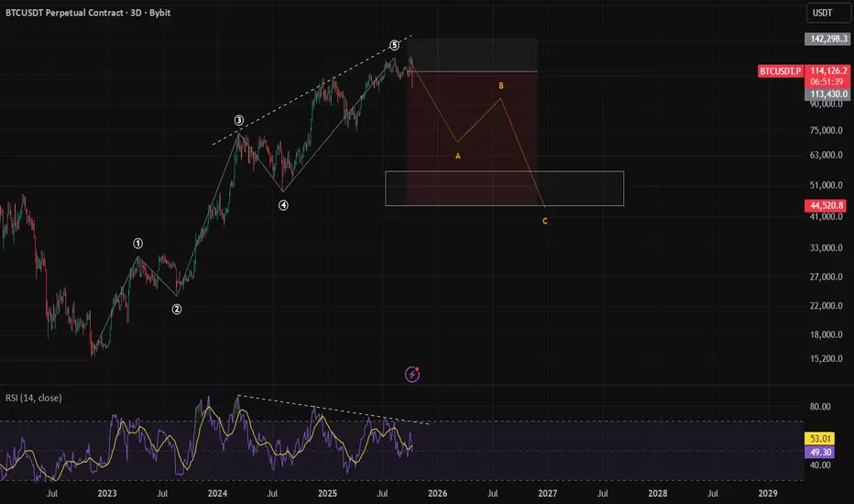This screenshot has height=504, width=854.
Task: Click the 18,000.0 price axis level
Action: pyautogui.click(x=827, y=334)
